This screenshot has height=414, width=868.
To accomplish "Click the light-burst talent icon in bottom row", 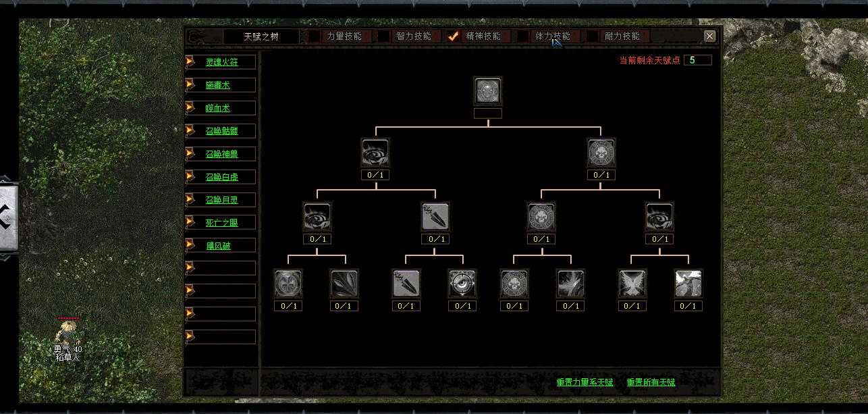I will click(x=571, y=284).
